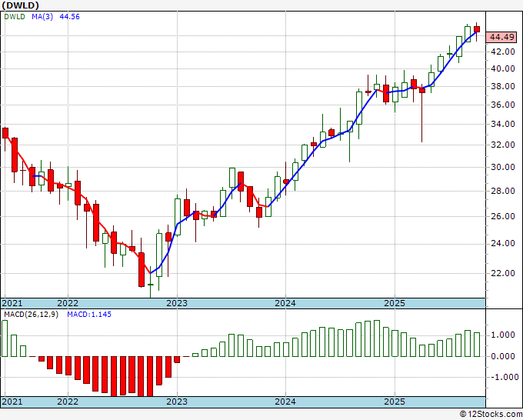Click the 2022 label on MACD axis

68,402
